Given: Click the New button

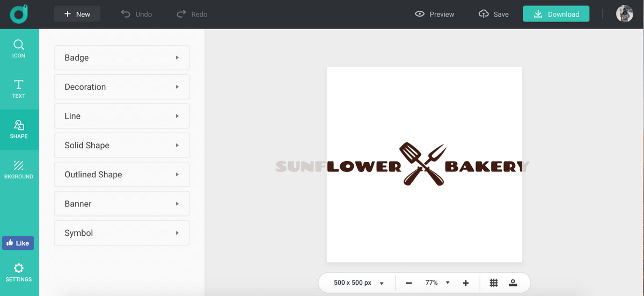Looking at the screenshot, I should 77,14.
